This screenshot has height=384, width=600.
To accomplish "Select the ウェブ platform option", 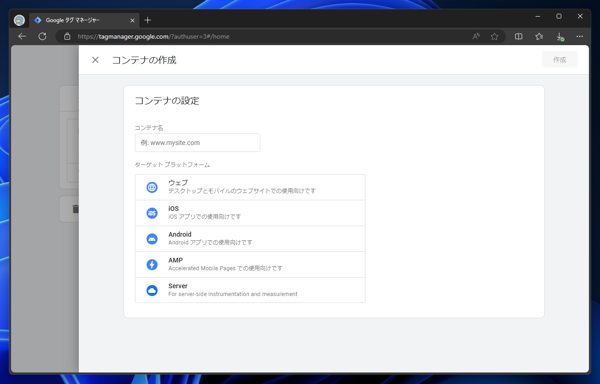I will point(250,187).
